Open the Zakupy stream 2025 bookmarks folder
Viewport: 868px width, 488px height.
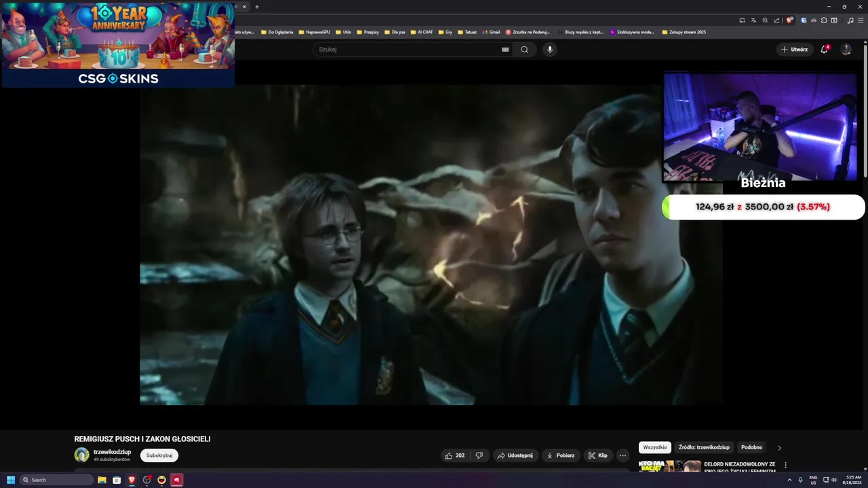(x=684, y=32)
